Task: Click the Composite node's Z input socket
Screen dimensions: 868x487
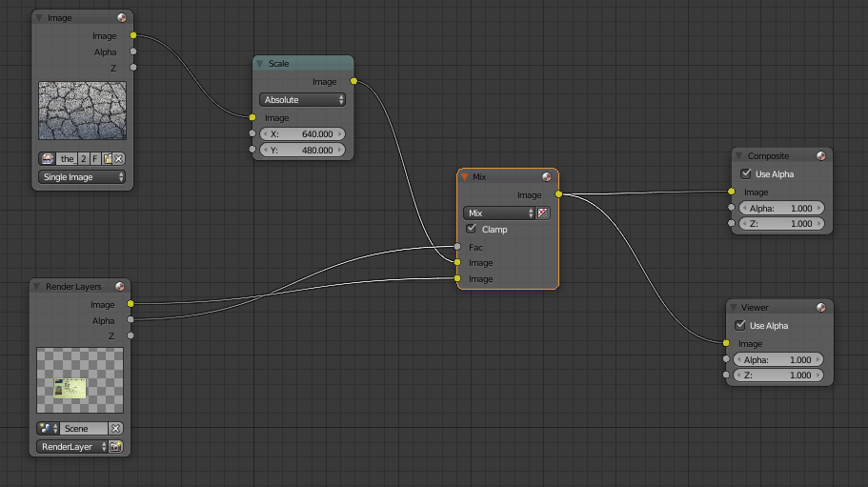Action: pos(731,223)
